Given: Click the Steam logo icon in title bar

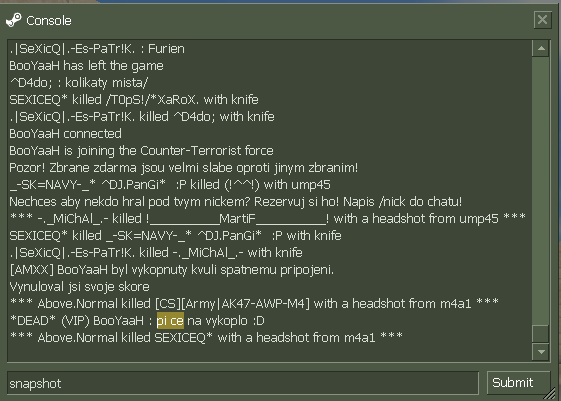Looking at the screenshot, I should [14, 20].
